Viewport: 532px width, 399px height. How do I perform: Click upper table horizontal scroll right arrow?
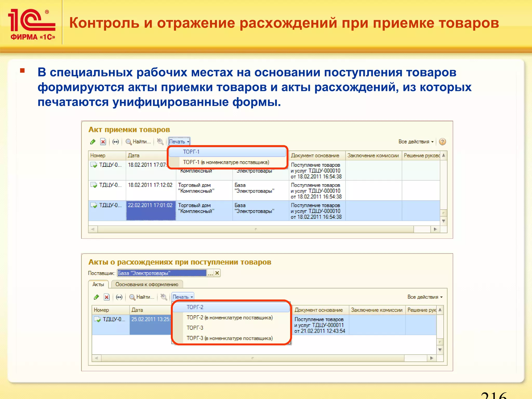coord(435,229)
